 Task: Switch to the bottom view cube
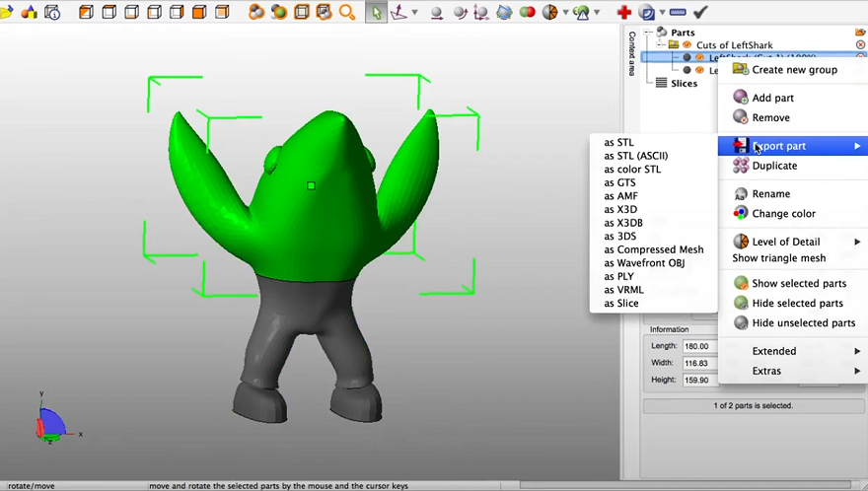click(x=132, y=12)
